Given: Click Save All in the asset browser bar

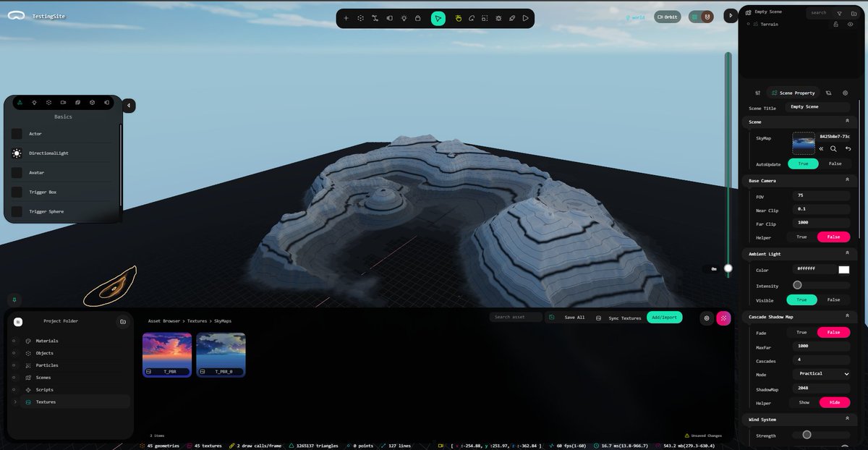Looking at the screenshot, I should (x=574, y=317).
